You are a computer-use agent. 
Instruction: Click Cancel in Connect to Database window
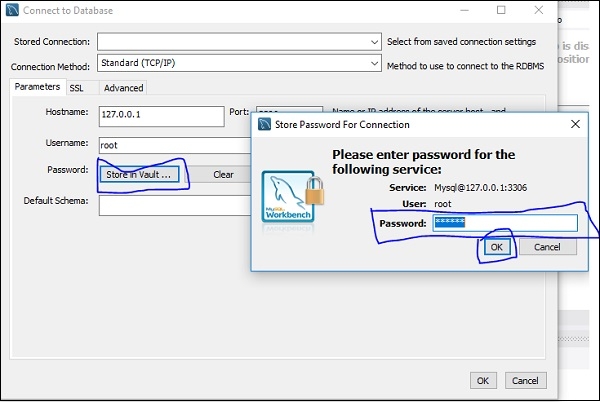[x=525, y=381]
